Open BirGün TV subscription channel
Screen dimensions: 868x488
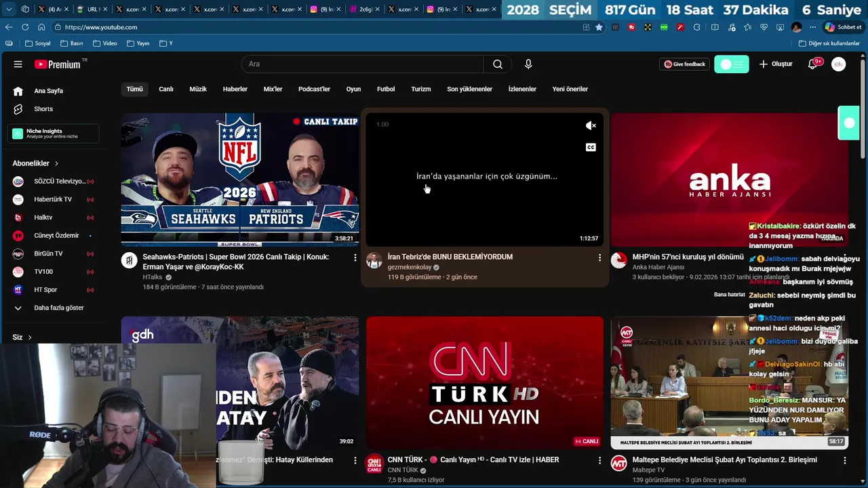54,253
